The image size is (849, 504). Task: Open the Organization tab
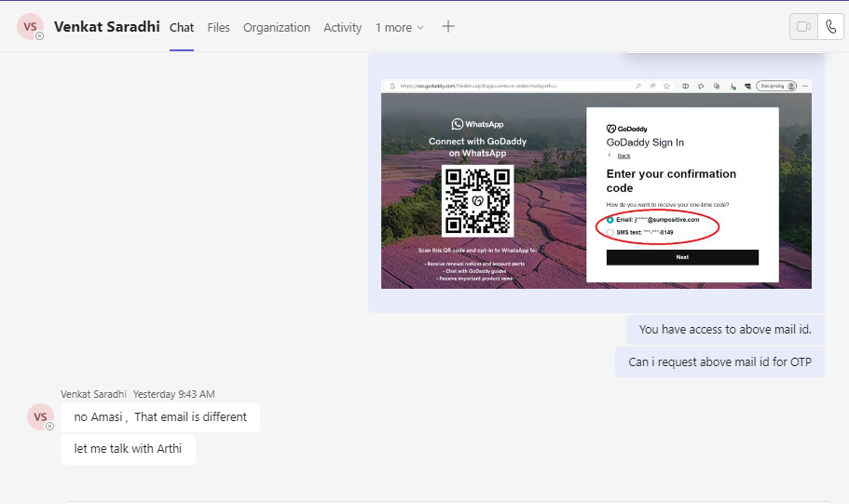coord(277,27)
